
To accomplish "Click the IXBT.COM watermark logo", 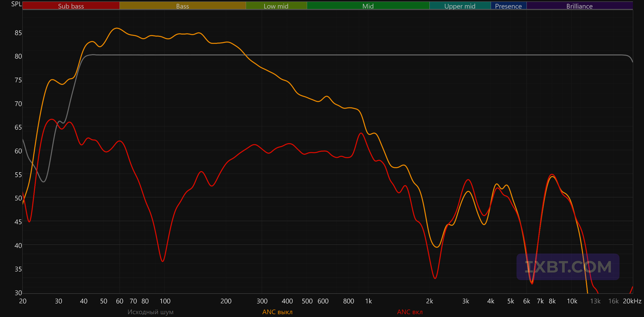I will [568, 267].
